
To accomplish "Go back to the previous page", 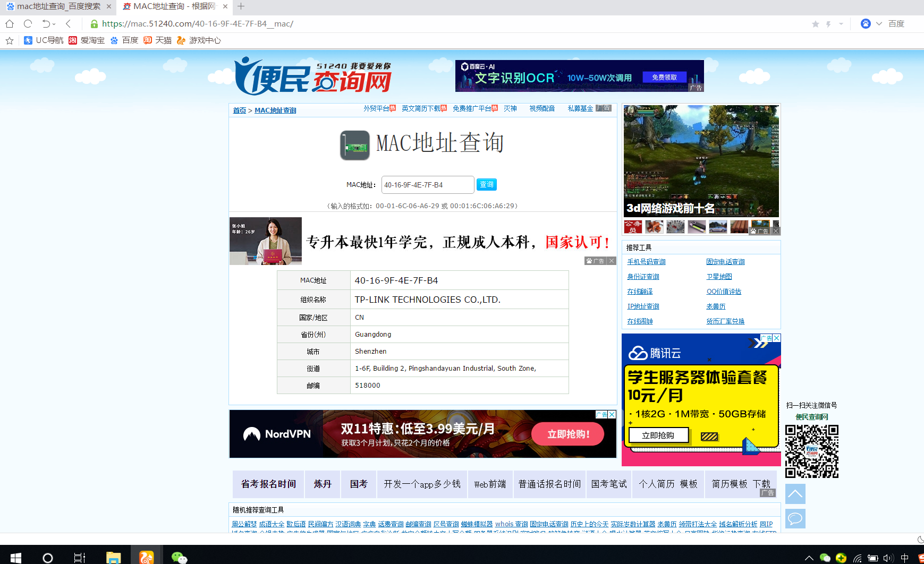I will tap(68, 24).
